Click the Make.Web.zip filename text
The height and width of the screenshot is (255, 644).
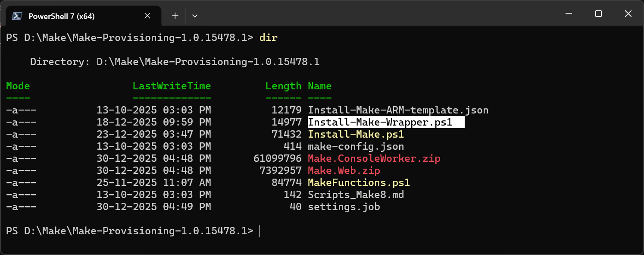pyautogui.click(x=343, y=170)
